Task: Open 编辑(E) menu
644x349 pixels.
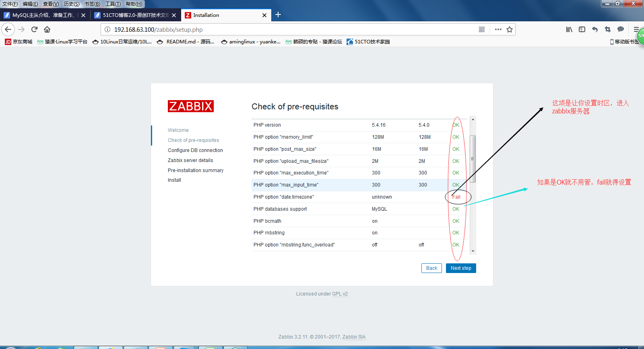Action: 30,4
